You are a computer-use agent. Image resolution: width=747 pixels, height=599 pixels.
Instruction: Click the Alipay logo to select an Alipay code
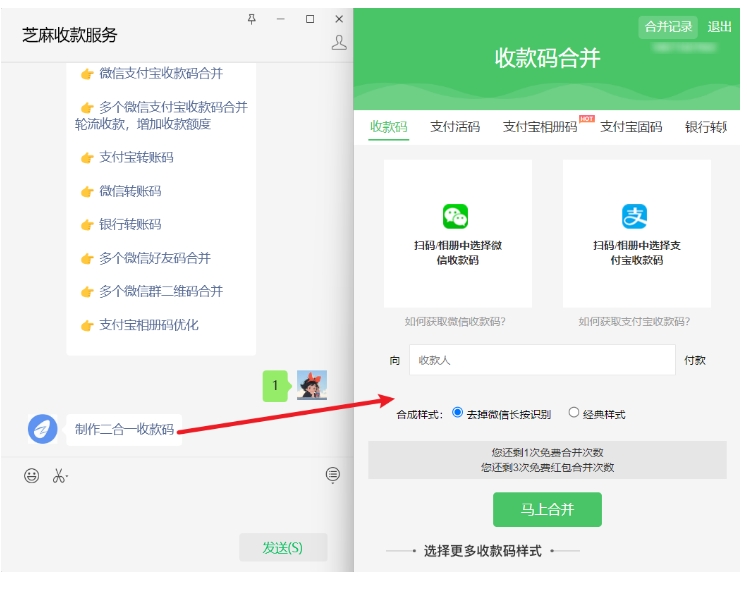tap(635, 216)
